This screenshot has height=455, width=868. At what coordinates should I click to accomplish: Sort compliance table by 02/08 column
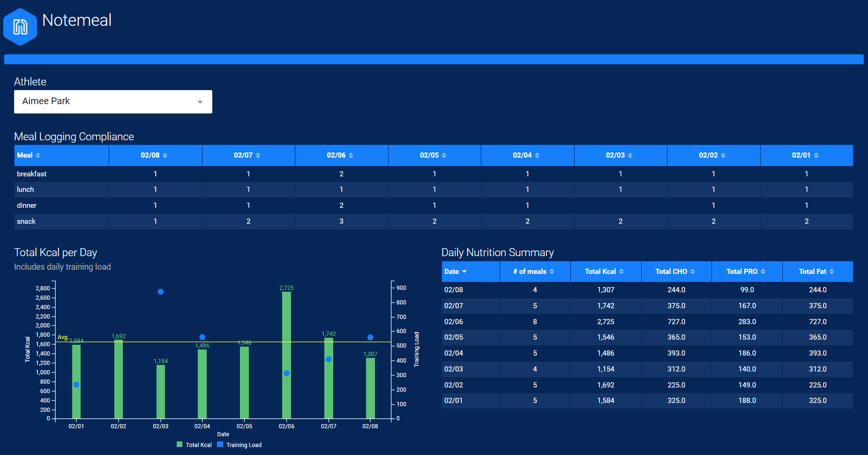click(154, 155)
